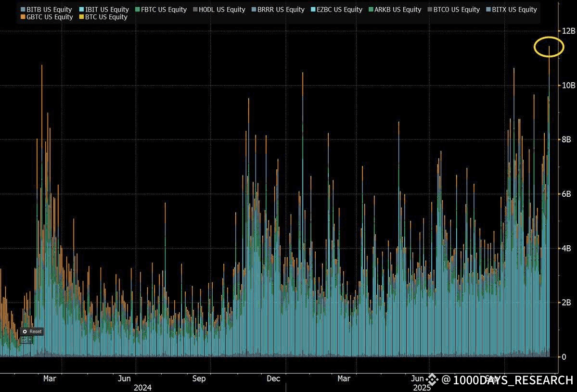Viewport: 577px width, 392px height.
Task: Click the BTC US Equity yellow swatch
Action: pos(82,17)
